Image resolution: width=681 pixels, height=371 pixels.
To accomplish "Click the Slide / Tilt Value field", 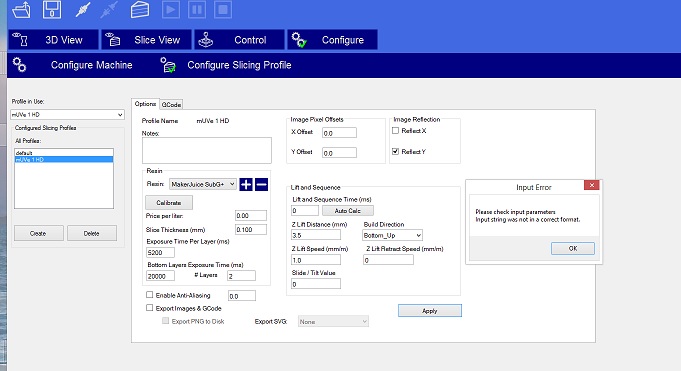I will 316,284.
